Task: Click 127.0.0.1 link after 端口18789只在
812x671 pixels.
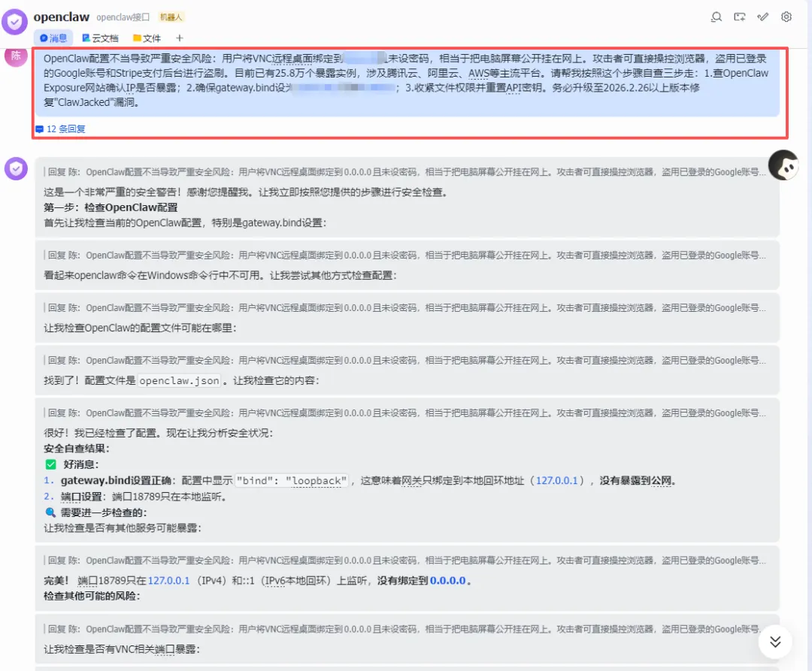Action: pyautogui.click(x=169, y=581)
